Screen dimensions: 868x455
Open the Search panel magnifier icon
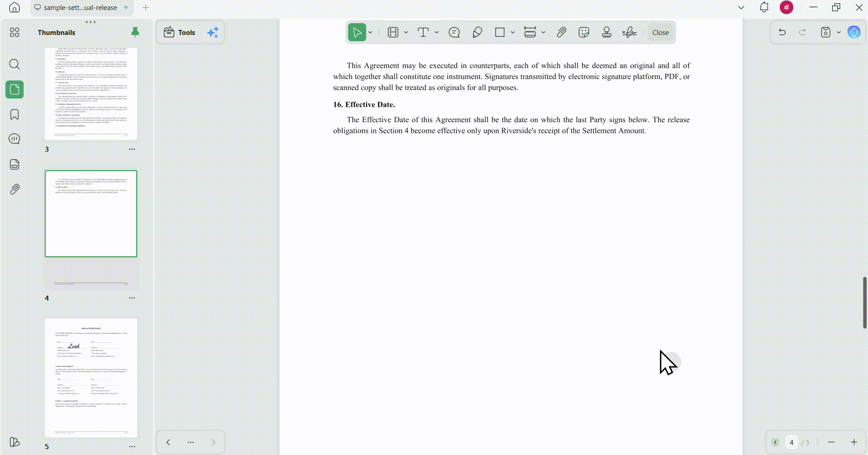click(x=15, y=64)
